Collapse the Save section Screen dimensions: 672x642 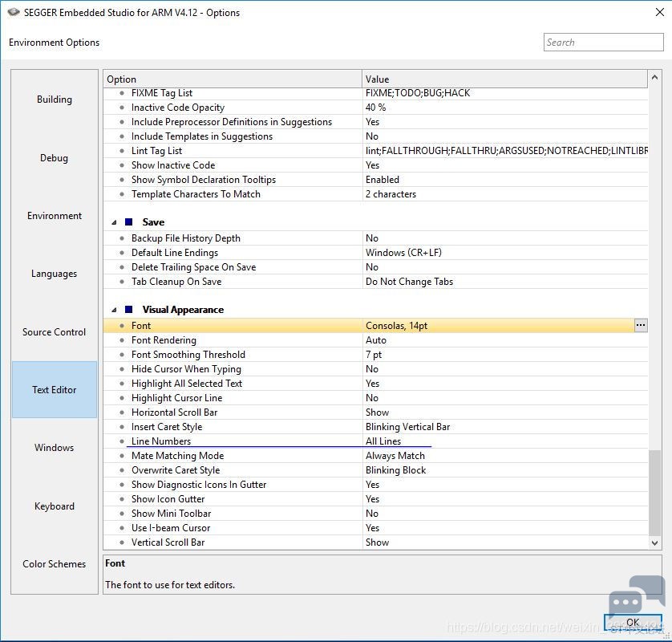114,222
